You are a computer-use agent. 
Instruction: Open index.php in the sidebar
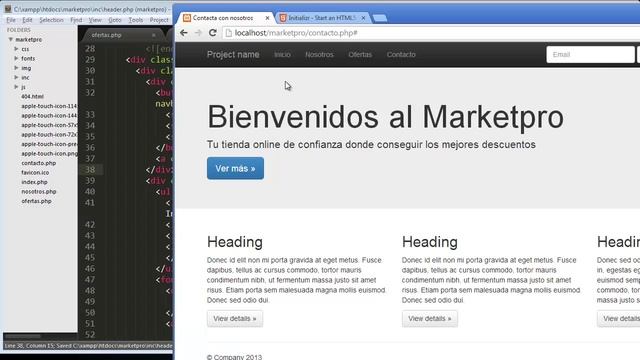pos(34,182)
